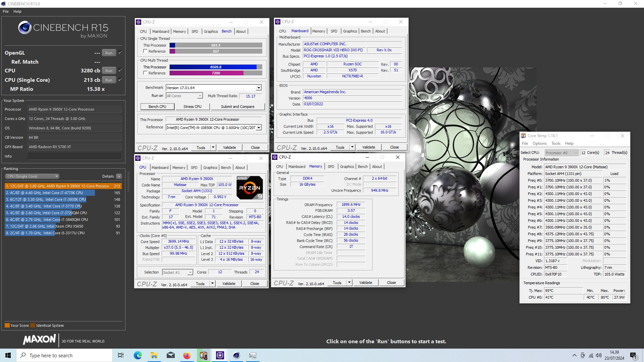
Task: Enable Reference checkbox under CPU Single Thread
Action: [145, 51]
